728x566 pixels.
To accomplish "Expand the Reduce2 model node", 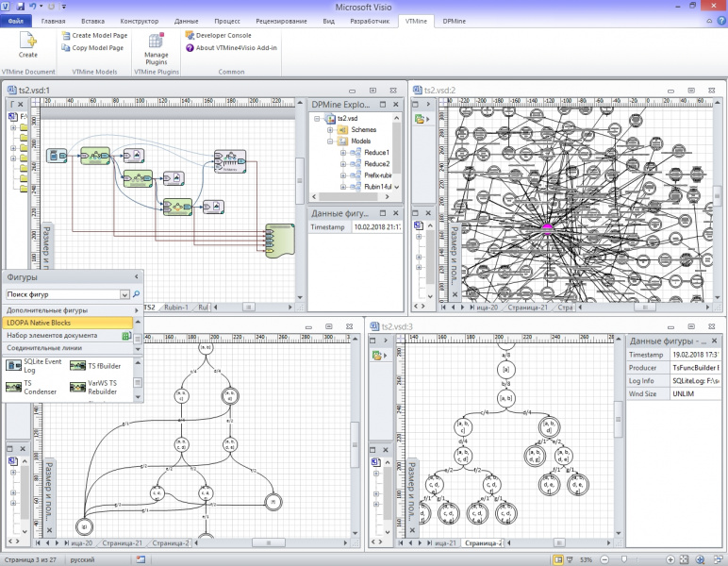I will (x=343, y=164).
